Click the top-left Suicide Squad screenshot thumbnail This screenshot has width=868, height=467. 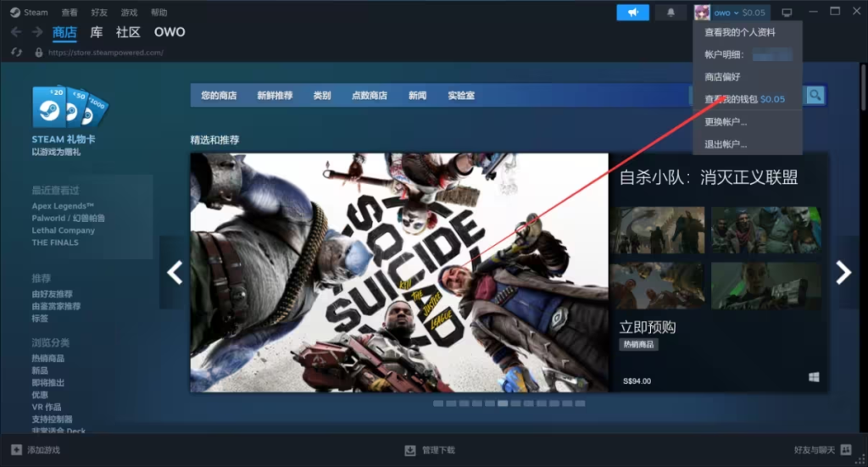click(658, 231)
